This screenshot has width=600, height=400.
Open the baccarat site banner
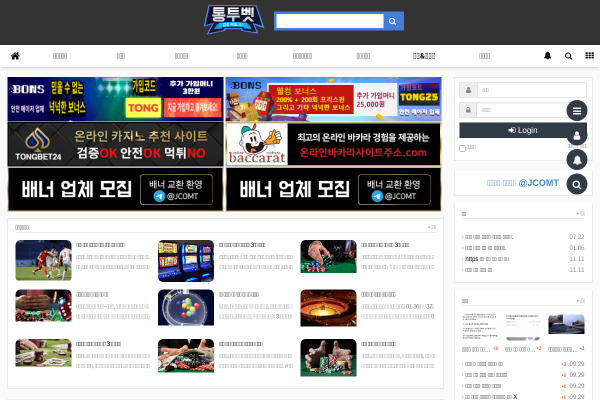333,144
